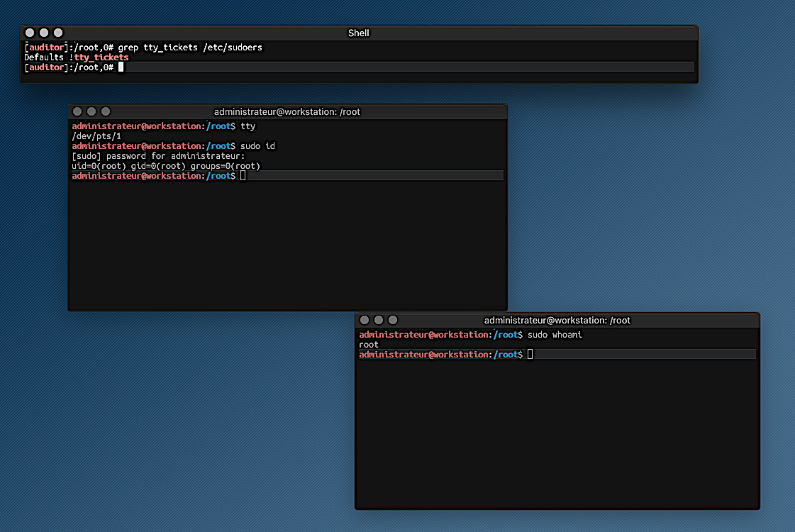Minimize the terminal window showing sudo whoami
795x532 pixels.
click(x=379, y=320)
